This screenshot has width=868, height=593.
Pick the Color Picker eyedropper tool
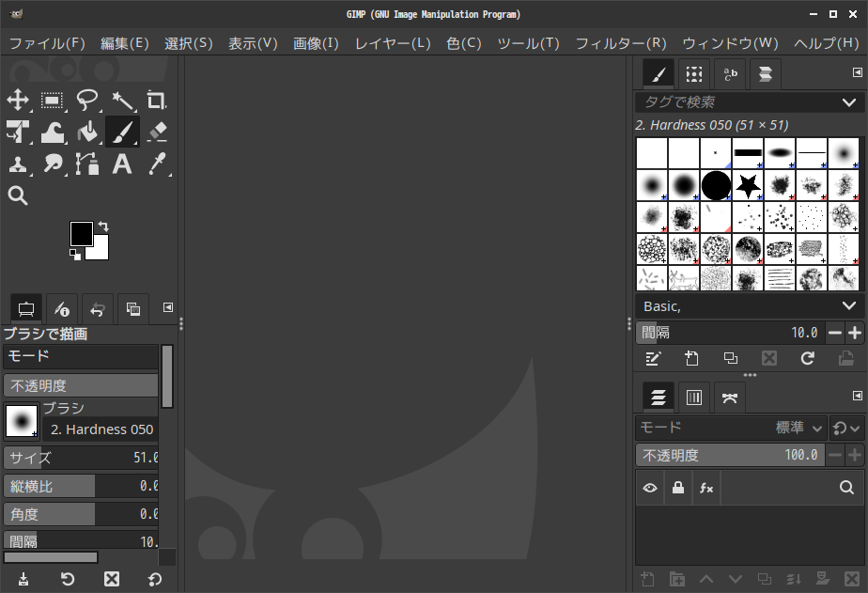point(157,164)
